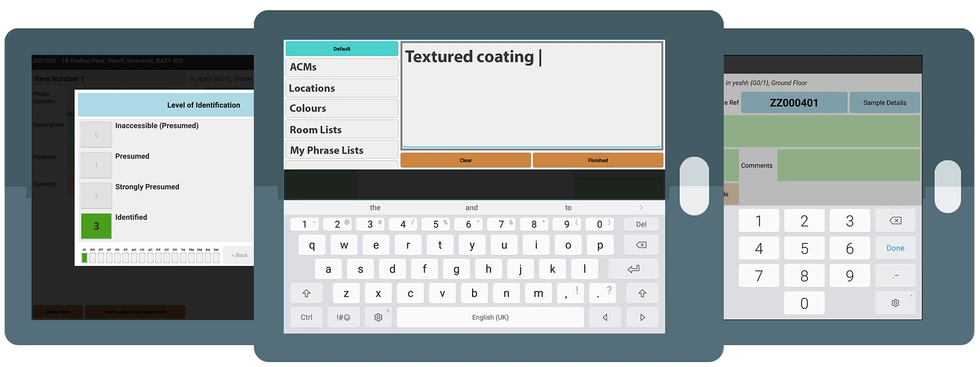The width and height of the screenshot is (980, 367).
Task: Open numeric keypad settings gear
Action: [x=895, y=303]
